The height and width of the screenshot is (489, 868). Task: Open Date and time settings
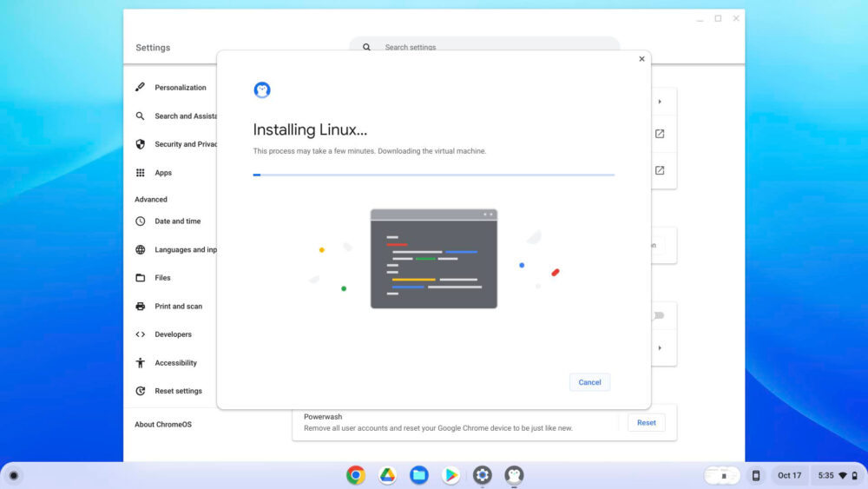click(x=178, y=221)
